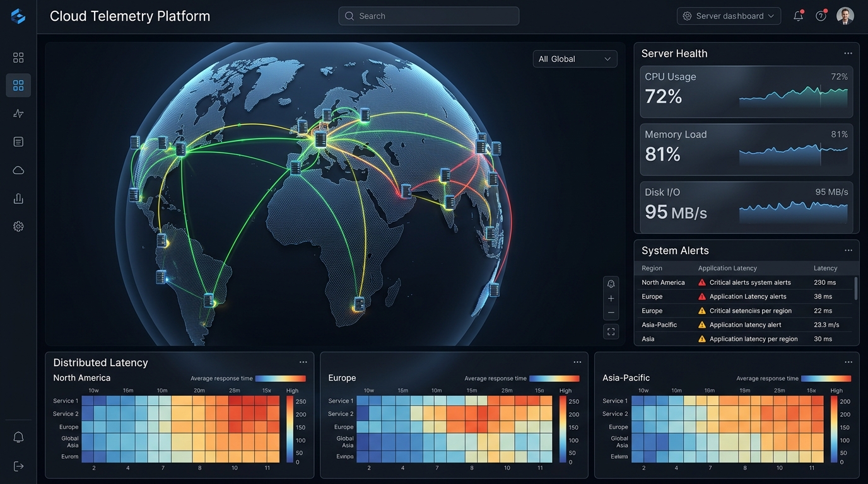The width and height of the screenshot is (868, 484).
Task: Select the Memory Load card
Action: click(746, 150)
